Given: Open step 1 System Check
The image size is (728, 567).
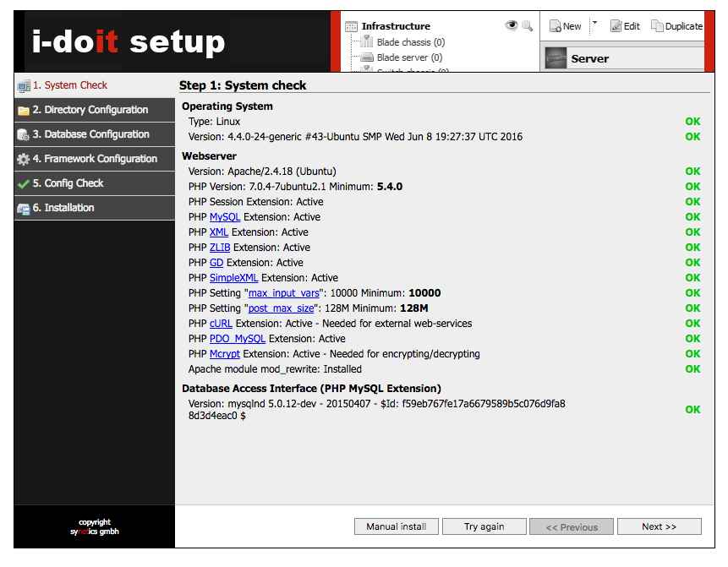Looking at the screenshot, I should [x=95, y=85].
